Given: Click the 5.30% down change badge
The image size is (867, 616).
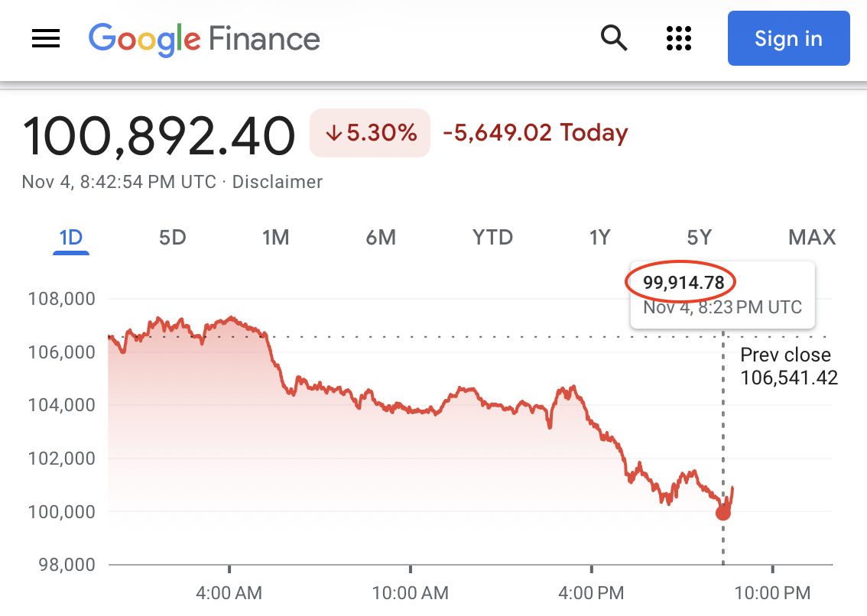Looking at the screenshot, I should (370, 133).
